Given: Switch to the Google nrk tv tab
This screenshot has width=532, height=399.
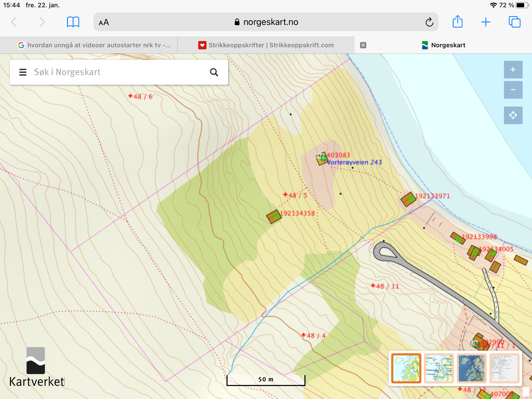Looking at the screenshot, I should [94, 45].
